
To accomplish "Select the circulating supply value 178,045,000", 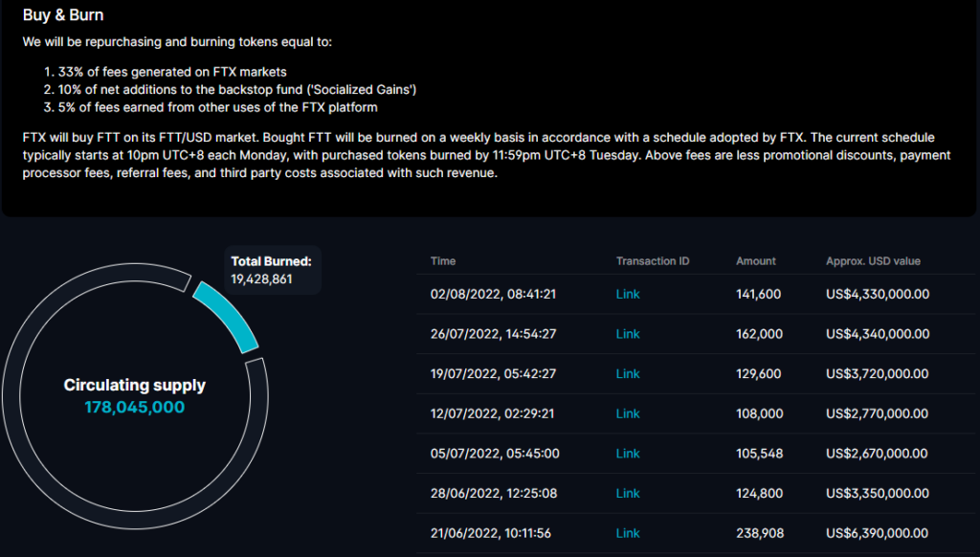I will tap(134, 407).
